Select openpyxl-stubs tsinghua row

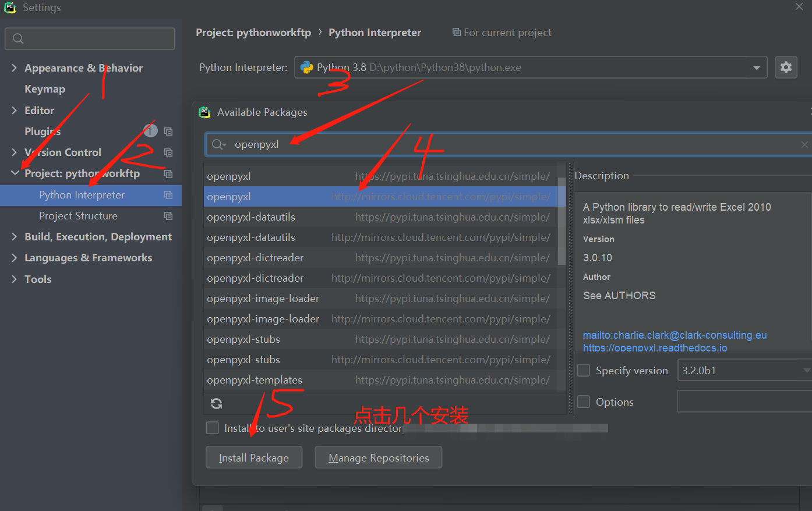click(x=380, y=339)
